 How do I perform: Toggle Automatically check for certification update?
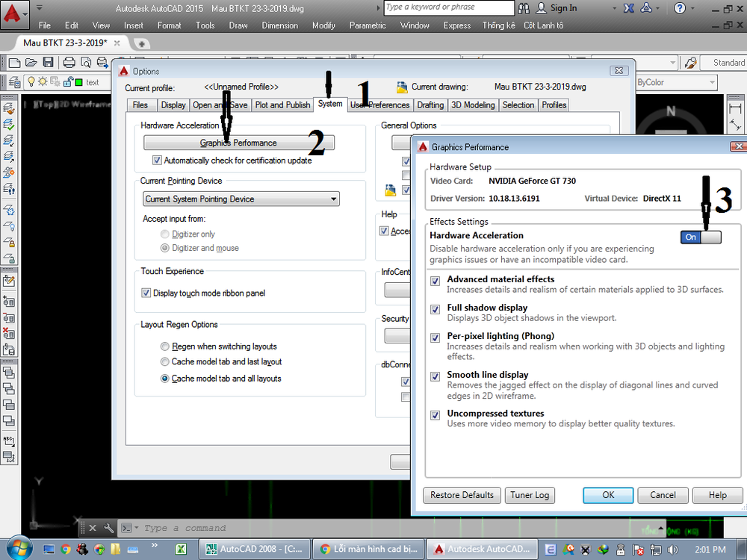(157, 161)
